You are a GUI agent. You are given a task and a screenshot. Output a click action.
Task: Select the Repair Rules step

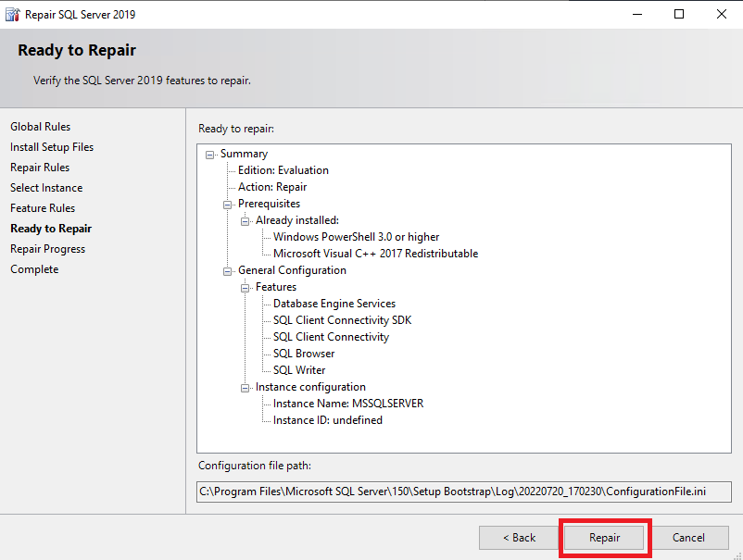click(x=40, y=168)
